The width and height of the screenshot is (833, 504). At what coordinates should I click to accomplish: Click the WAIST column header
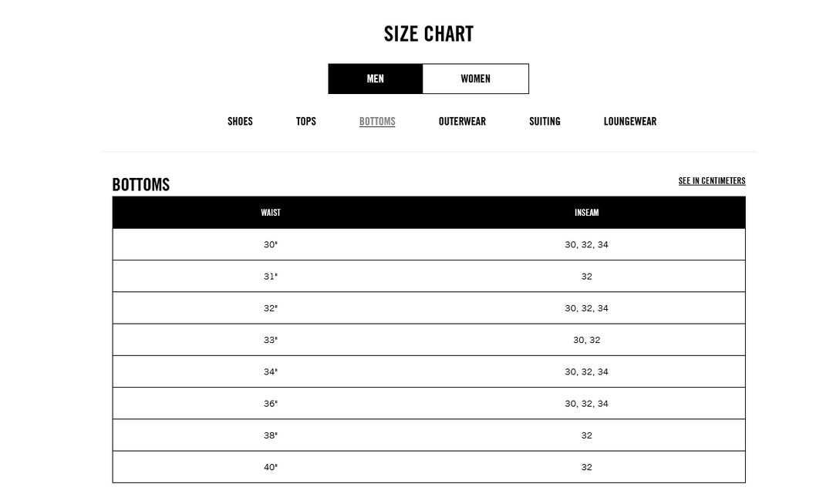tap(271, 213)
